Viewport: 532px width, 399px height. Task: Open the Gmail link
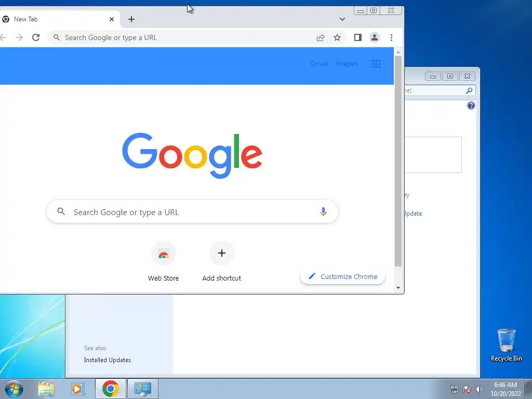[x=319, y=63]
